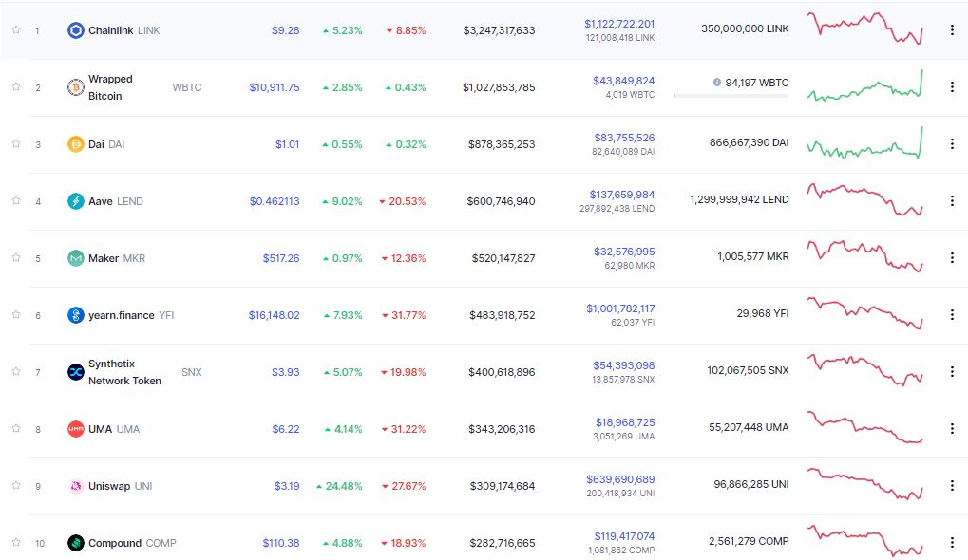
Task: Click the Dai coin logo
Action: pos(75,144)
